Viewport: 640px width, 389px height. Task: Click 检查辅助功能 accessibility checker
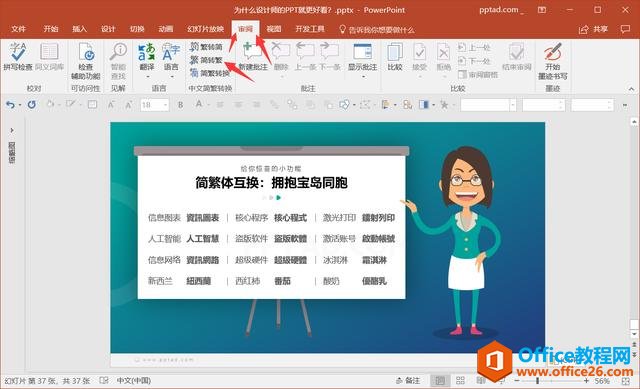click(86, 61)
